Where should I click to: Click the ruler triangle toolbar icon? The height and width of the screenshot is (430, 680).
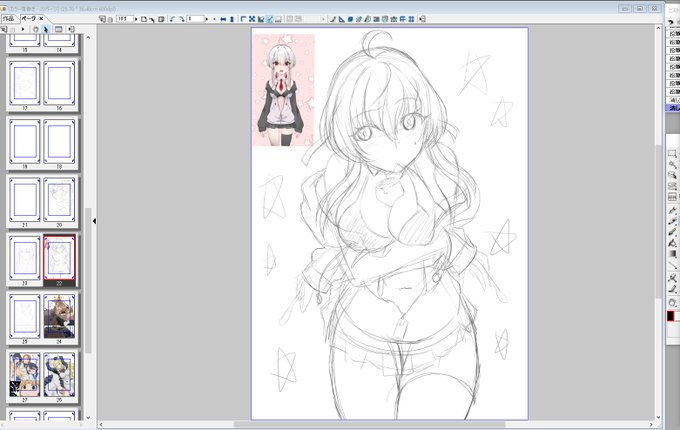point(342,19)
